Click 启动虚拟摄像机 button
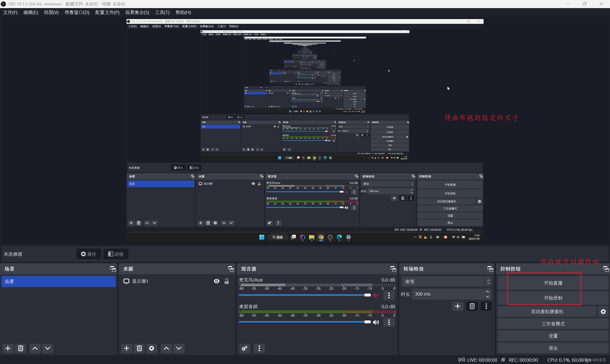 tap(547, 312)
